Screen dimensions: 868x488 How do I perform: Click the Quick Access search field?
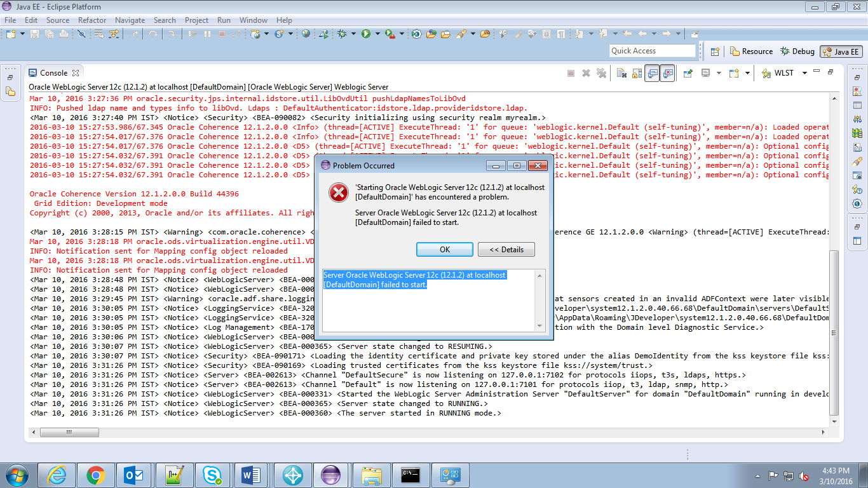[653, 51]
